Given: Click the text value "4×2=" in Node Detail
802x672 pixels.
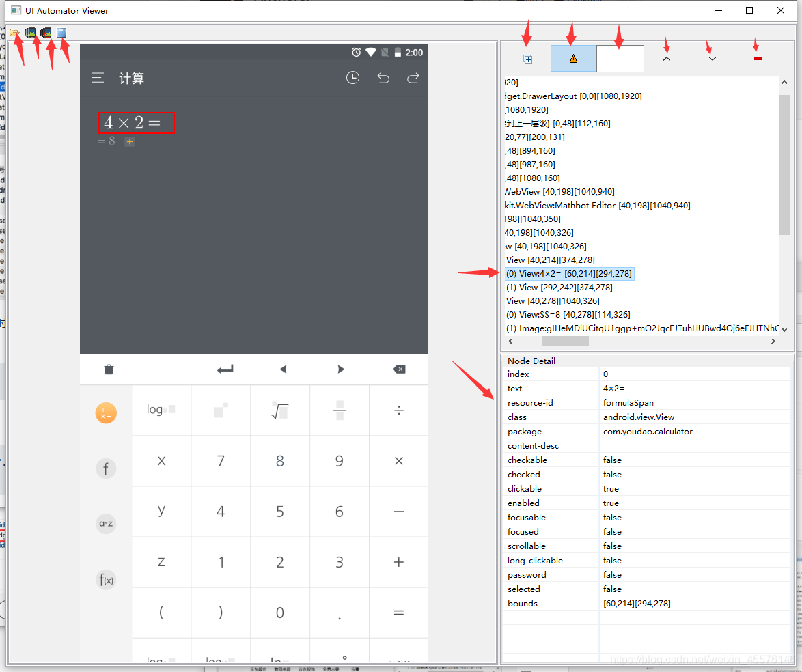Looking at the screenshot, I should tap(613, 388).
